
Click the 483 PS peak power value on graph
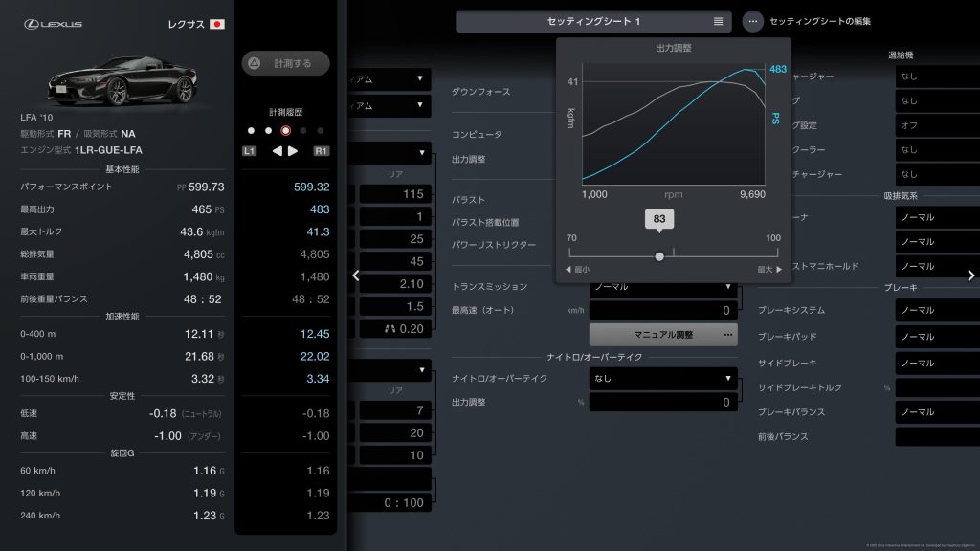[x=777, y=69]
